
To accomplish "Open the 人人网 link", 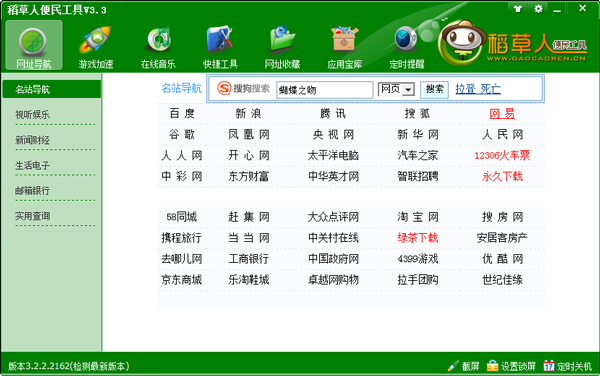I will click(182, 155).
